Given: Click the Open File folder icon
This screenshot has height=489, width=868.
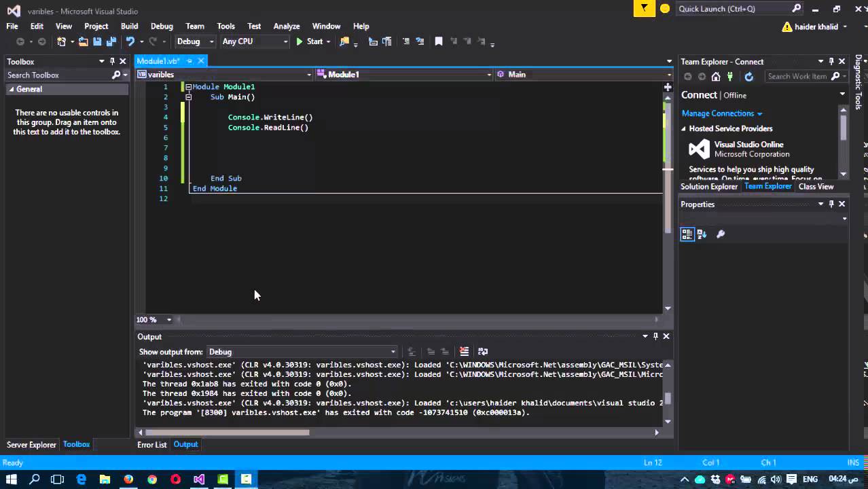Looking at the screenshot, I should coord(83,41).
